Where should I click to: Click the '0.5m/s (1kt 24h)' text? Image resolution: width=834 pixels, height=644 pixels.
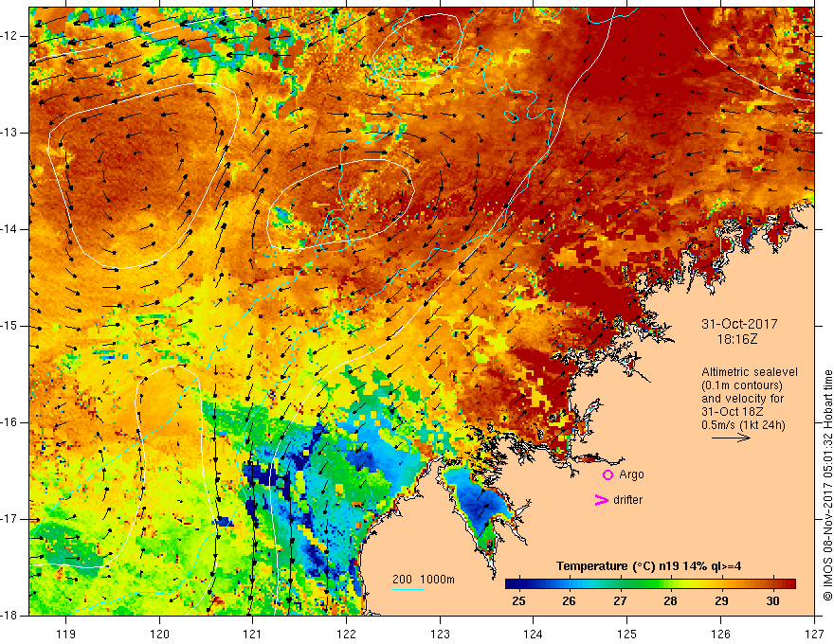[743, 425]
